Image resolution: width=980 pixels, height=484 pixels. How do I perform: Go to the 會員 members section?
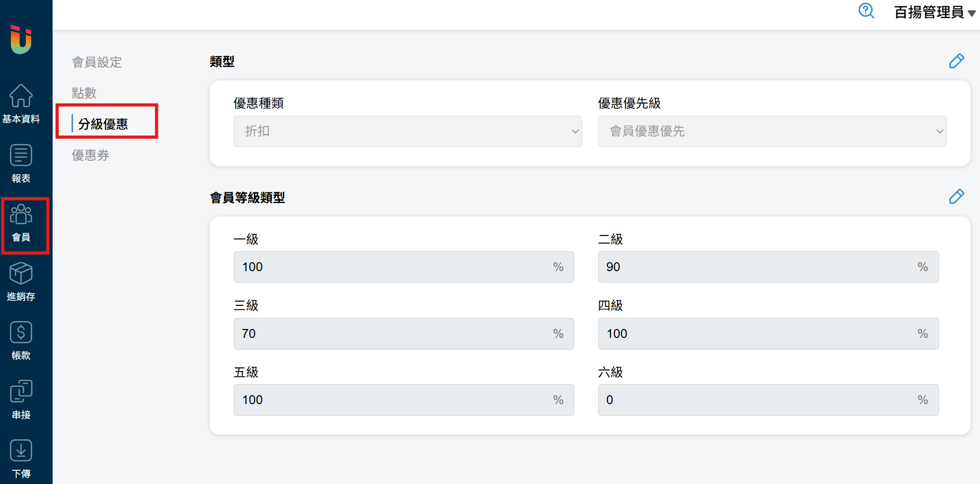(21, 223)
